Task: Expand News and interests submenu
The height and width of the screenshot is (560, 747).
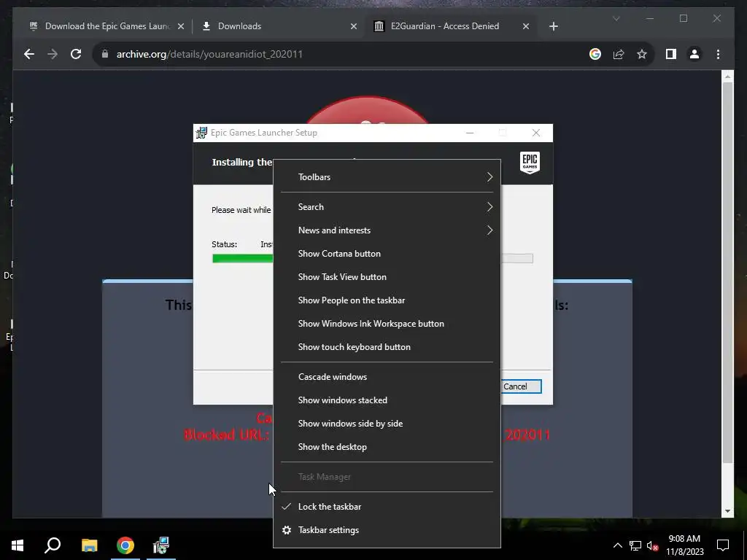Action: pyautogui.click(x=387, y=230)
